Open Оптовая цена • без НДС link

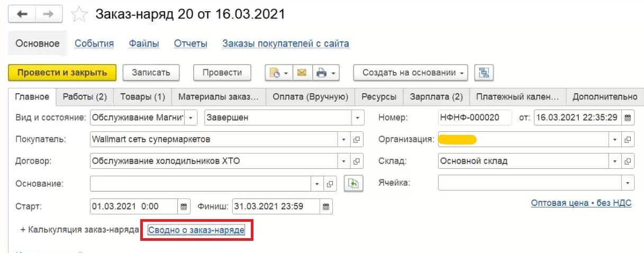coord(581,203)
